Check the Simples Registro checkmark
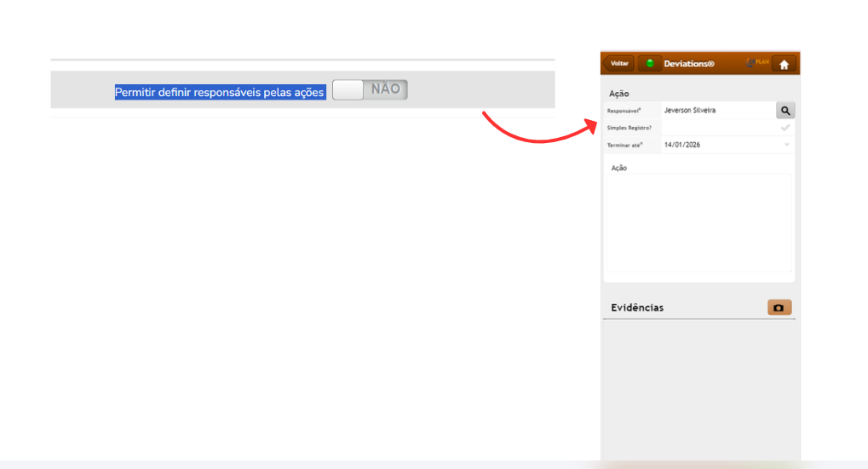The height and width of the screenshot is (469, 868). click(x=785, y=128)
